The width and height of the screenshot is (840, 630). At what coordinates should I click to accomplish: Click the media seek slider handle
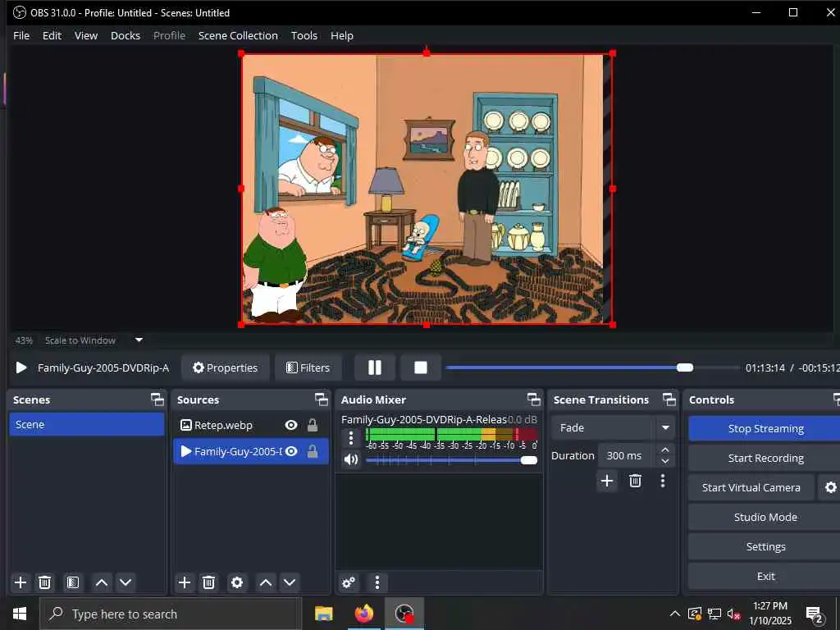click(x=685, y=367)
